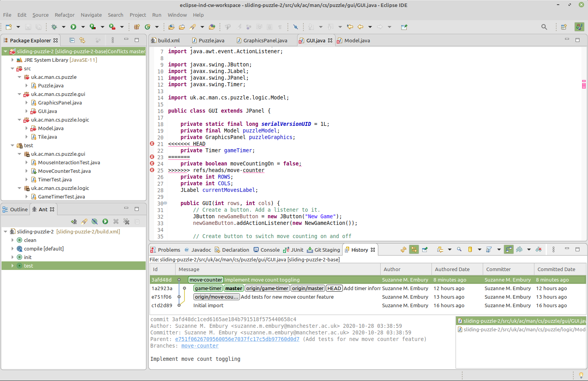Click the Search flashlight toolbar icon
Image resolution: width=588 pixels, height=381 pixels.
[x=193, y=27]
